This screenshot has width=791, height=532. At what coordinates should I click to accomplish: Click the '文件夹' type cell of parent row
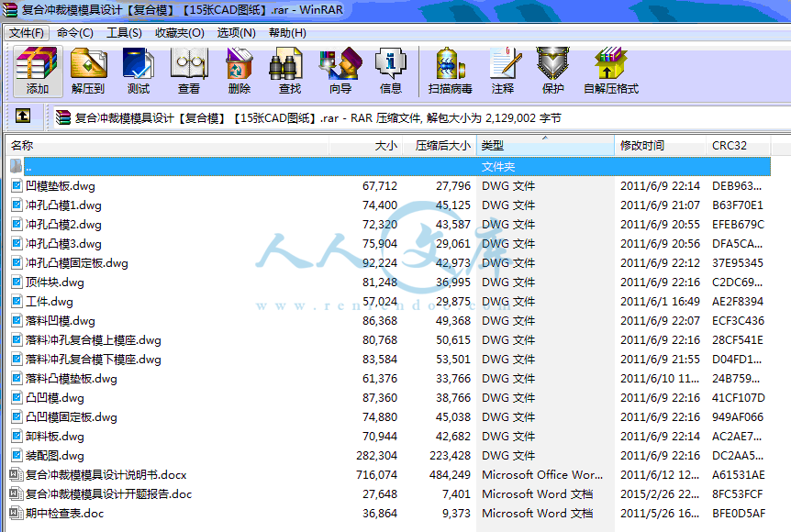[x=498, y=166]
